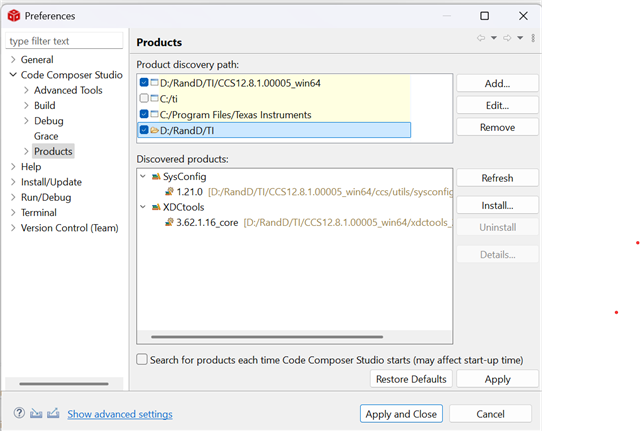The width and height of the screenshot is (640, 431).
Task: Click the back navigation arrow icon
Action: point(481,38)
